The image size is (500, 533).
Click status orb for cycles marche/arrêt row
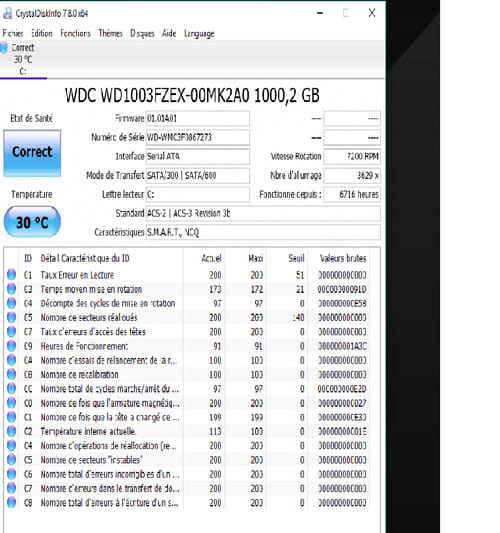coord(11,389)
